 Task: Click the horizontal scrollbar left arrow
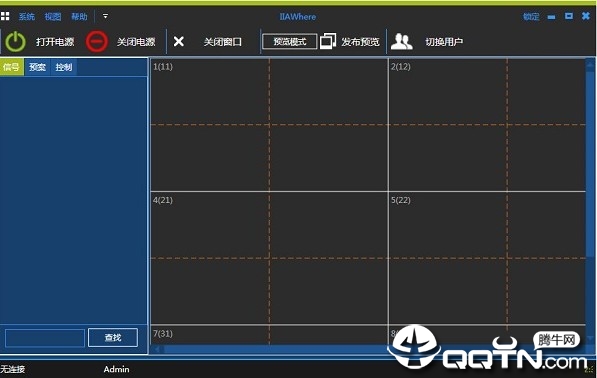point(158,349)
